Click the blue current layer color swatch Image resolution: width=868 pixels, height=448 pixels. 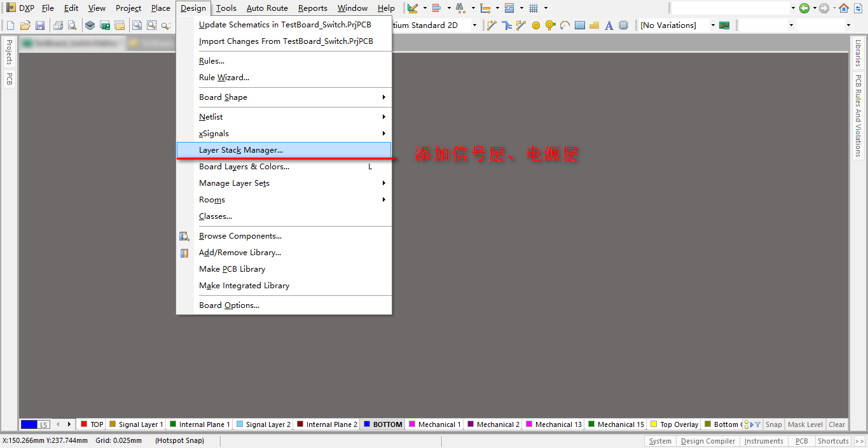click(x=29, y=424)
